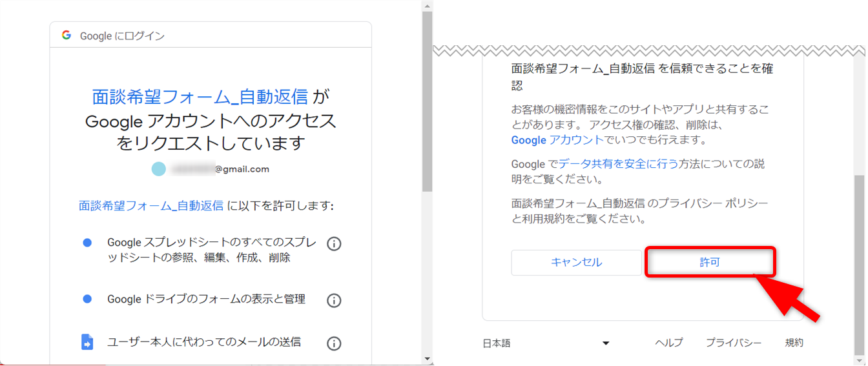Click the blurred gmail.com address text
This screenshot has width=868, height=366.
click(x=220, y=169)
